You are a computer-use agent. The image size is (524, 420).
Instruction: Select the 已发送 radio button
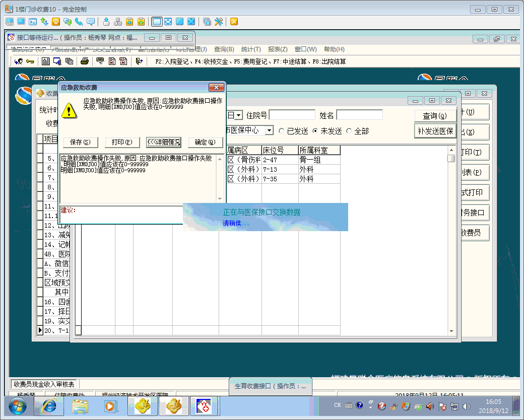coord(282,131)
